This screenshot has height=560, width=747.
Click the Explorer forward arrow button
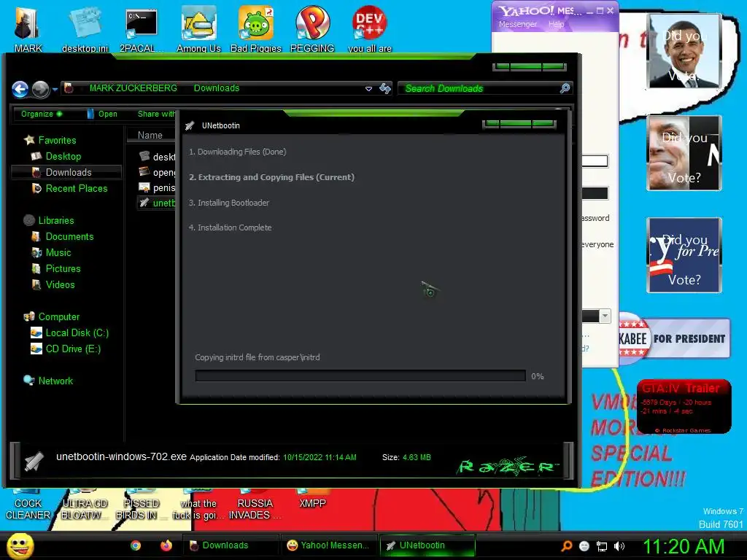(41, 89)
